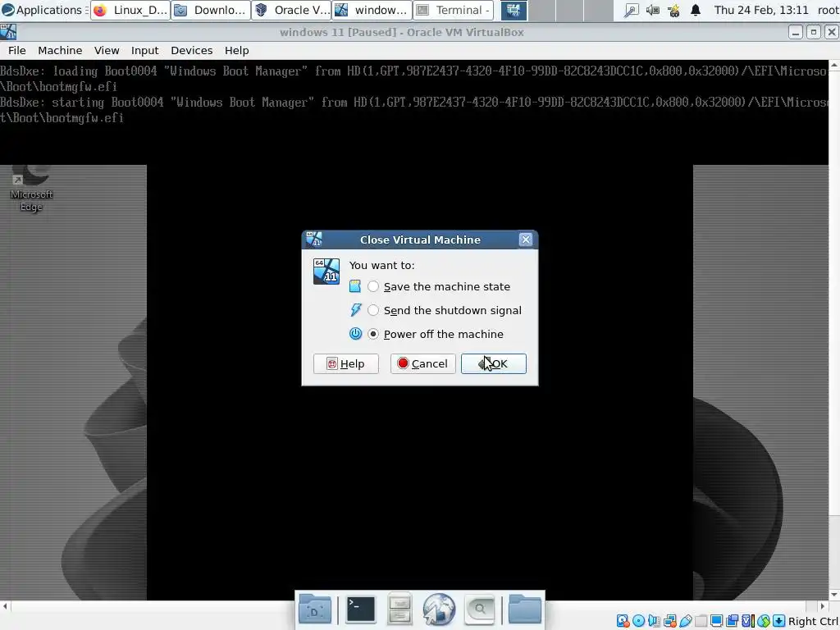Click the recording status icon
The image size is (840, 630).
point(732,621)
